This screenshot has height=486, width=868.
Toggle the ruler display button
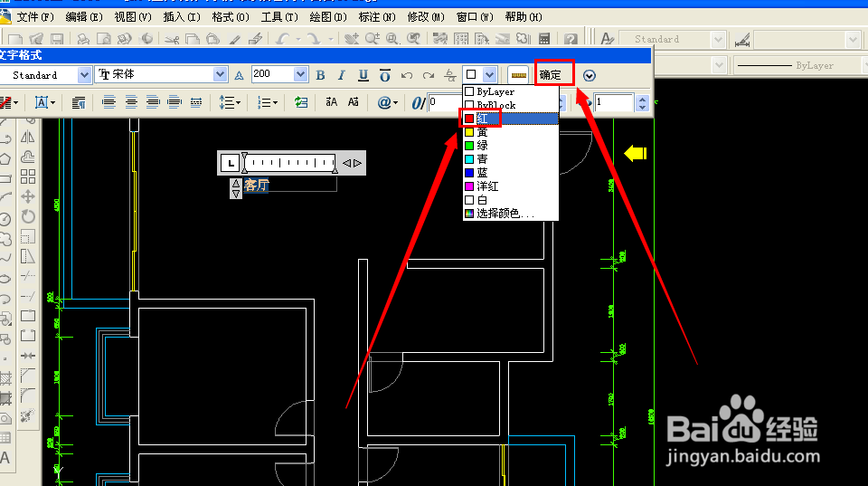point(519,75)
